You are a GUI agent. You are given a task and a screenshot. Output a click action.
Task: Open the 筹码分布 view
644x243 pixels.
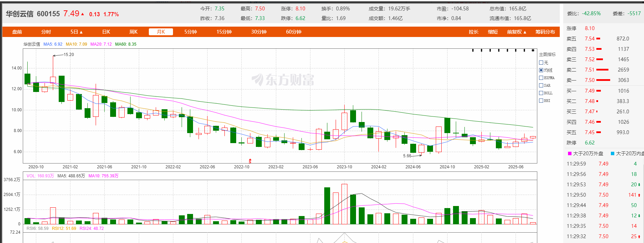(x=545, y=32)
